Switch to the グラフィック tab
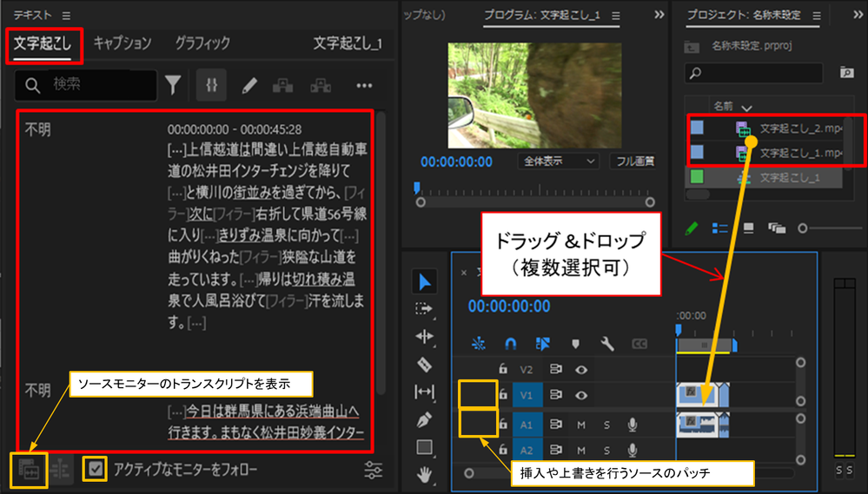Viewport: 868px width, 494px height. tap(202, 43)
